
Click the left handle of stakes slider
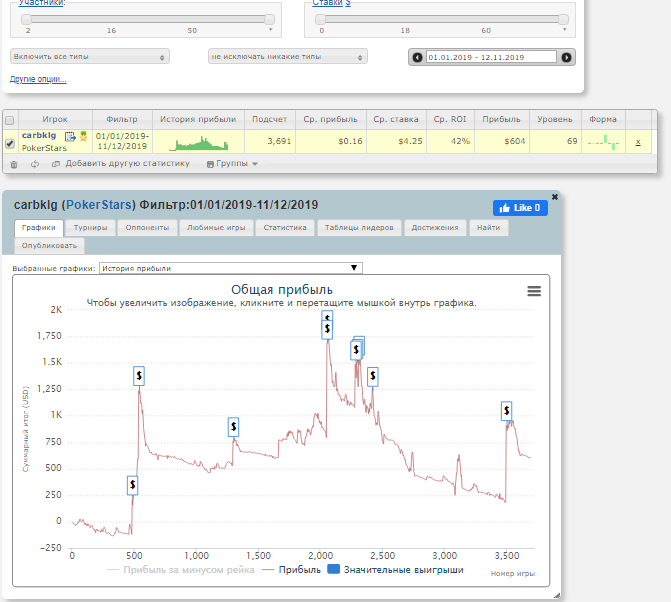320,19
